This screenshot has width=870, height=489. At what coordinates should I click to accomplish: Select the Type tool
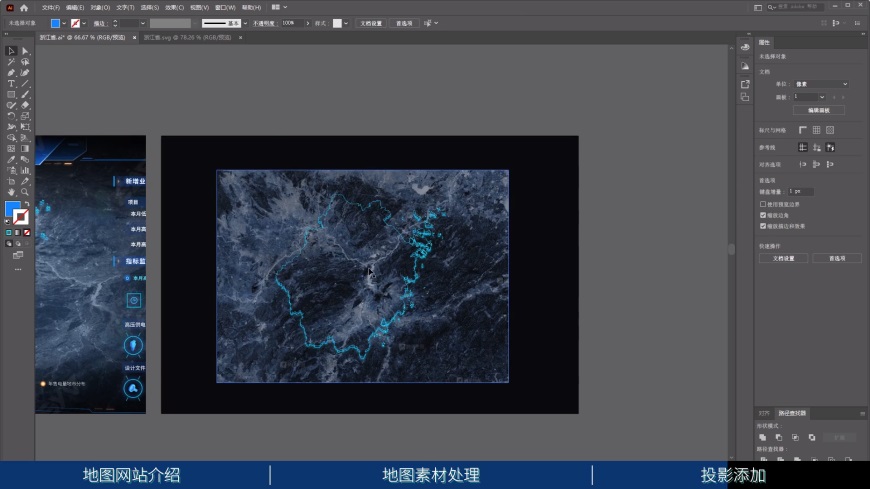pos(11,84)
